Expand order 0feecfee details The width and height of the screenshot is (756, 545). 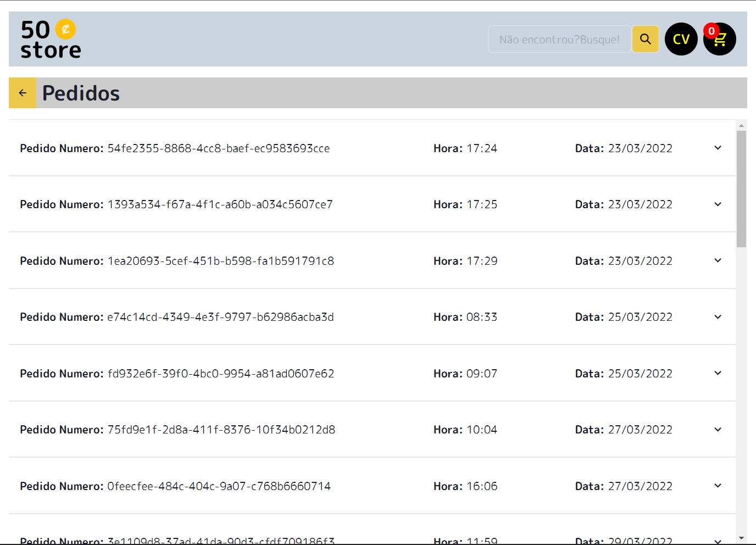[x=718, y=486]
